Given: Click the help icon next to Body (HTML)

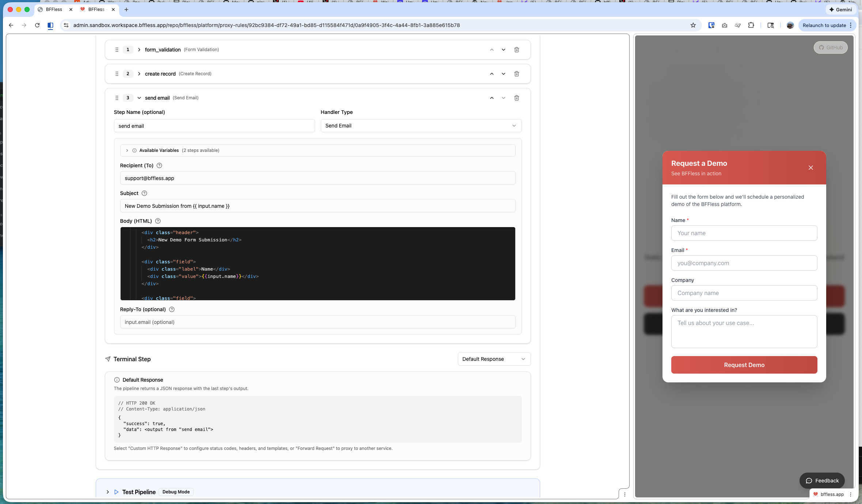Looking at the screenshot, I should tap(158, 221).
